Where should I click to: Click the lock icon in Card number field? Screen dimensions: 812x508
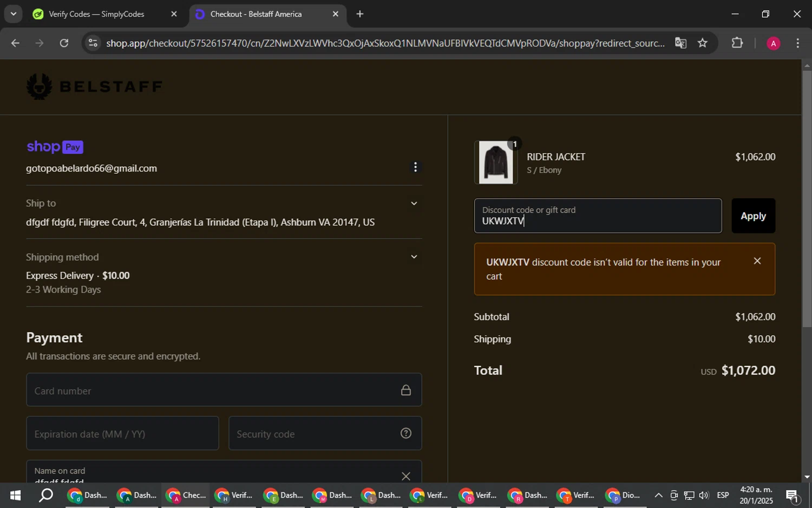pyautogui.click(x=406, y=390)
